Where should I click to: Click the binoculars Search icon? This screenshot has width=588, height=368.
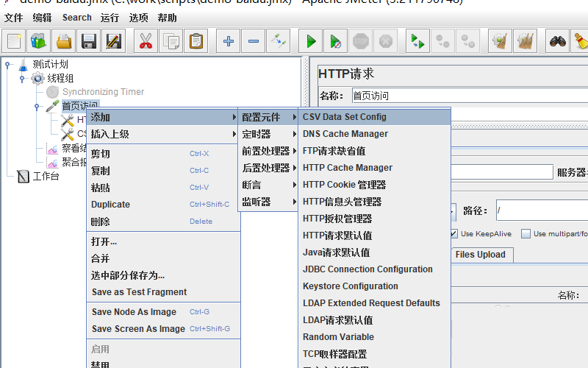558,41
